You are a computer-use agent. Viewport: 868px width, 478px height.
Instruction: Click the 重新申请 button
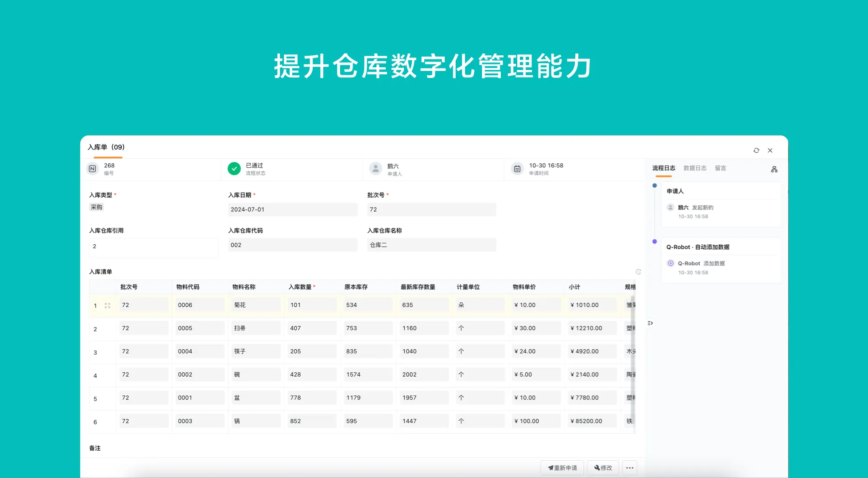[562, 468]
